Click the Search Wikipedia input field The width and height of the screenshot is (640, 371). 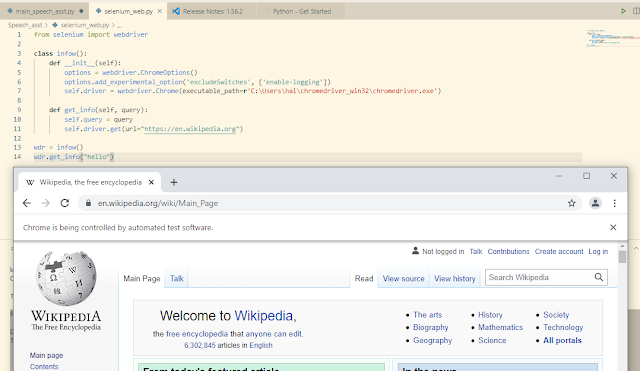539,278
